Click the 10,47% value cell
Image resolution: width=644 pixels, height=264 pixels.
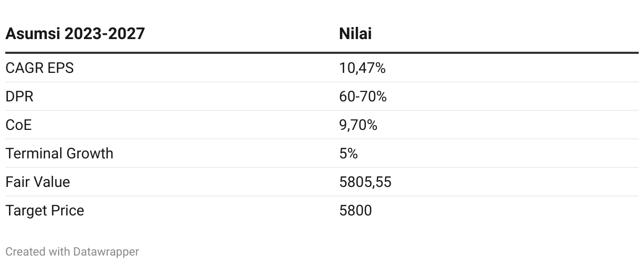[x=362, y=68]
